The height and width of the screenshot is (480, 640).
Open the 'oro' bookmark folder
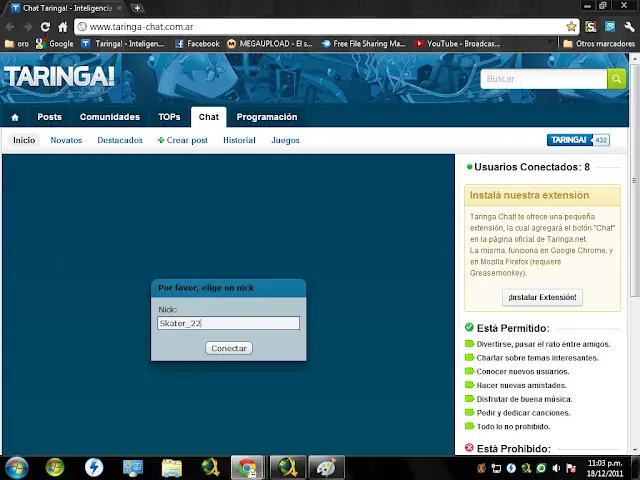coord(17,44)
